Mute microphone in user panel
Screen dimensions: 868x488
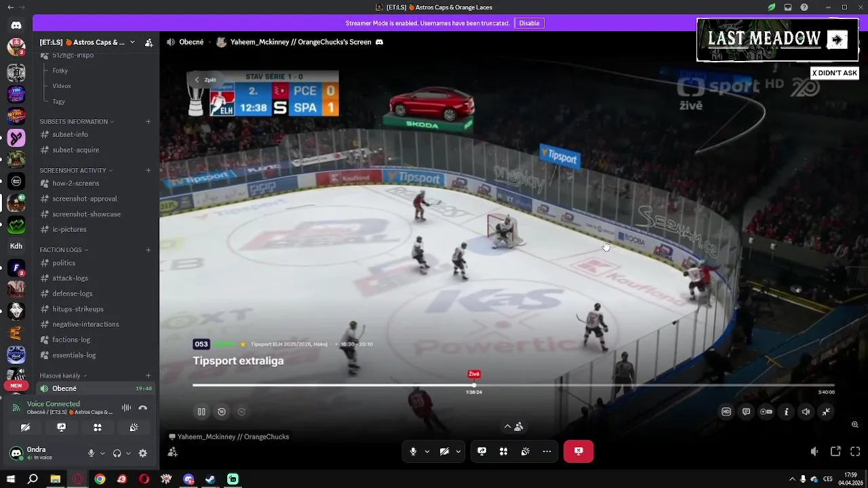click(x=91, y=453)
